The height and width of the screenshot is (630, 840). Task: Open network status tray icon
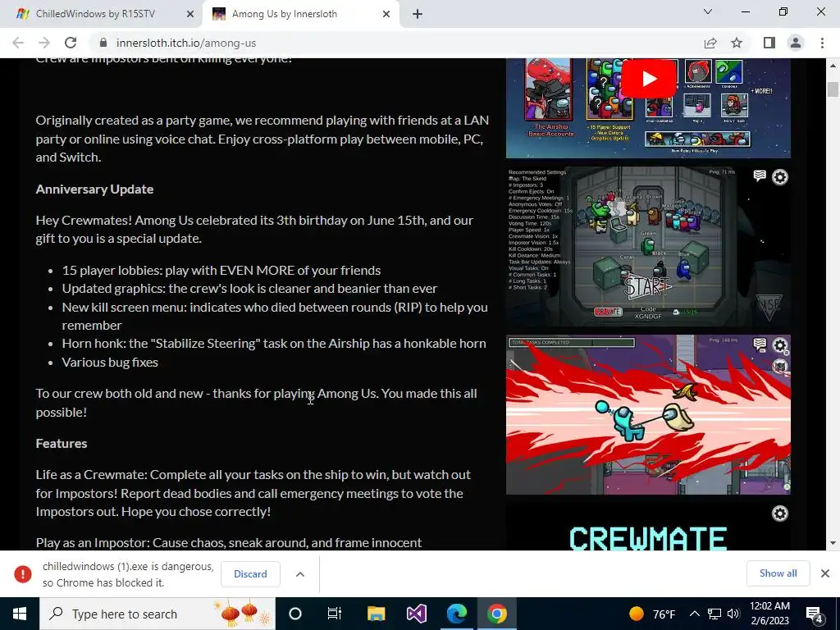714,614
